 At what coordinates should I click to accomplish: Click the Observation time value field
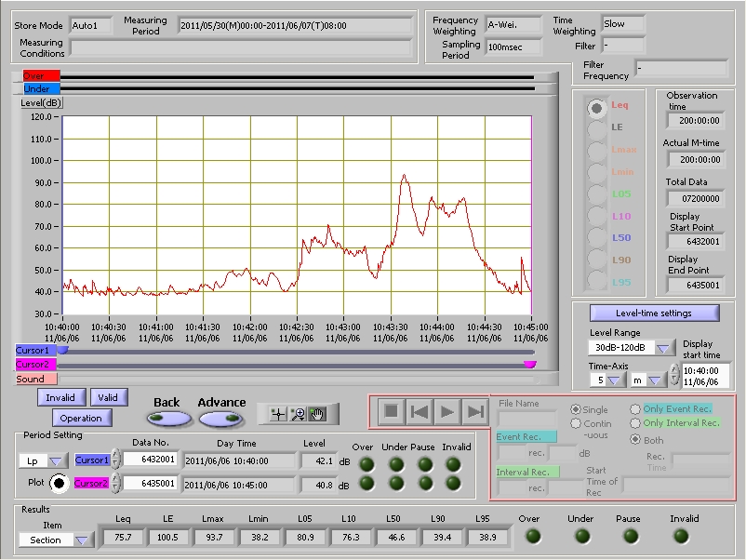coord(696,121)
